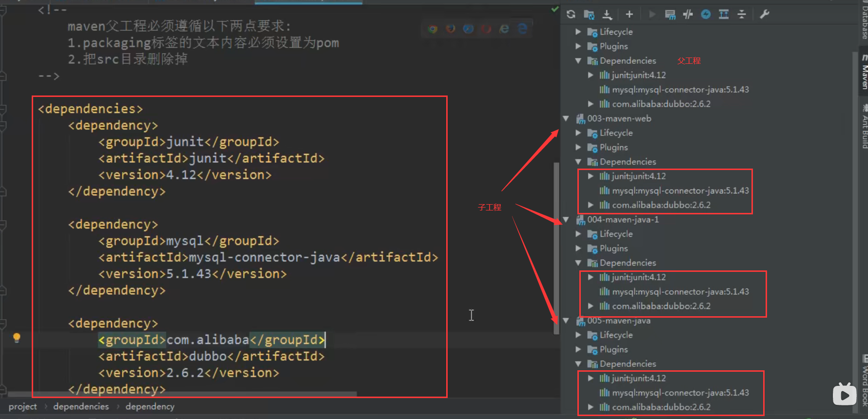Select the 004-maven-java-1 module icon
Image resolution: width=868 pixels, height=419 pixels.
581,220
